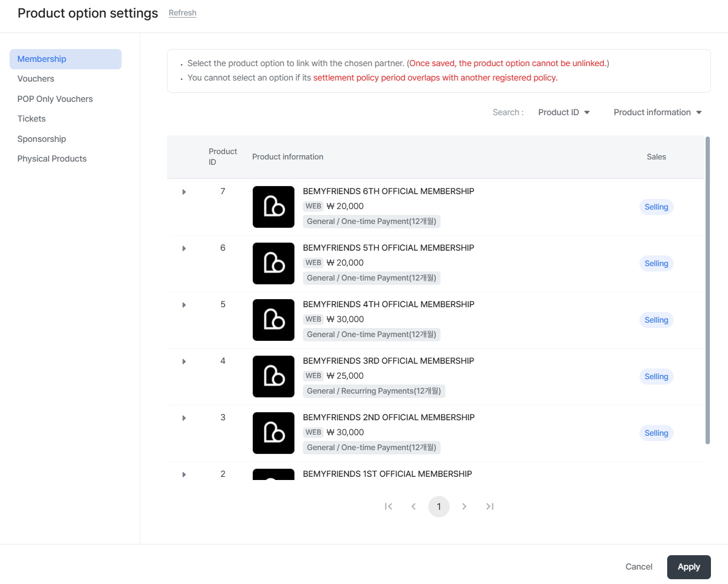Click the ₩ 25,000 price text
The height and width of the screenshot is (584, 728).
click(345, 376)
